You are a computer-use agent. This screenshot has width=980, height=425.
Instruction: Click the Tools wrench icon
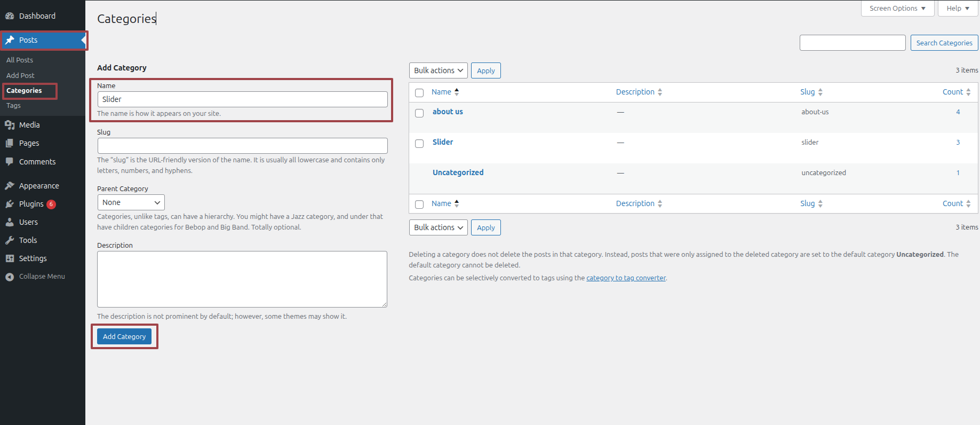(10, 240)
